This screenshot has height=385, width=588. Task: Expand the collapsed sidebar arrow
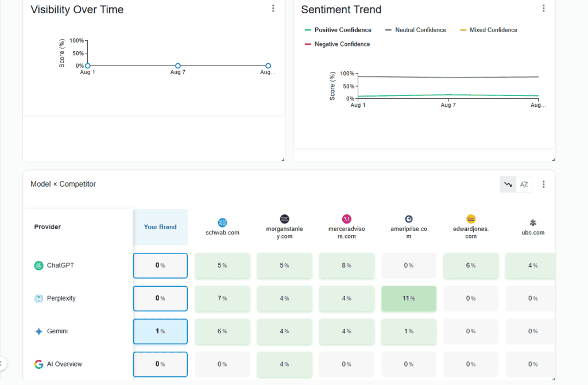pyautogui.click(x=2, y=364)
